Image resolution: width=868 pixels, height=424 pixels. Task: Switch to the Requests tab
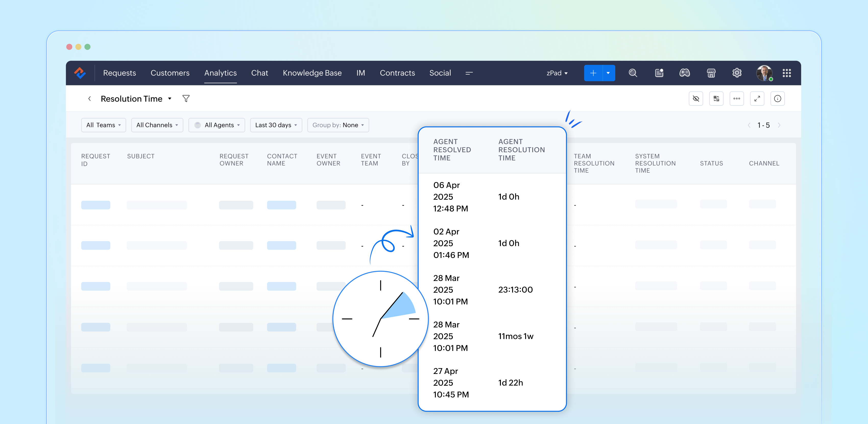[x=119, y=73]
